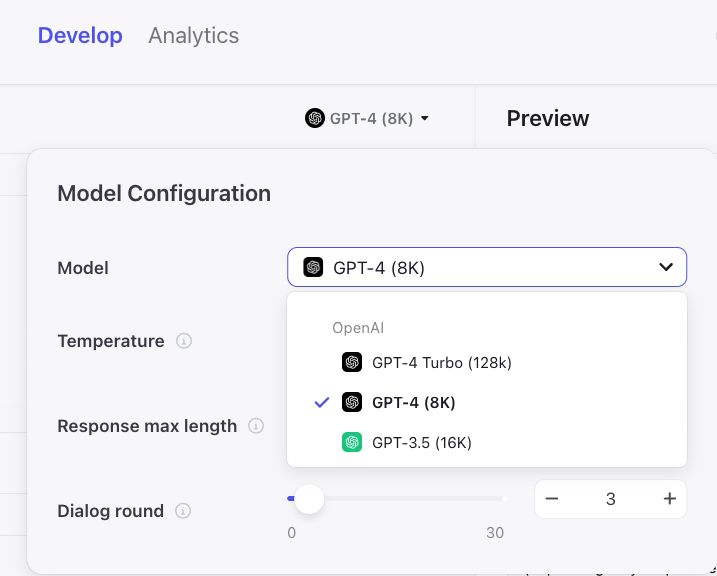Choose GPT-3.5 (16K) from the list

point(487,443)
